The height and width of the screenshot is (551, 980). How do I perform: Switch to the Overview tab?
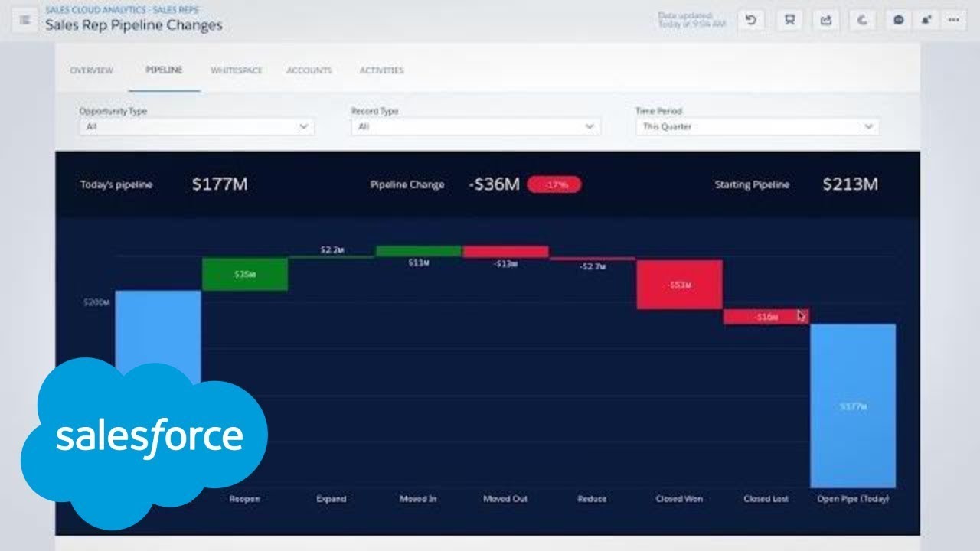tap(92, 70)
